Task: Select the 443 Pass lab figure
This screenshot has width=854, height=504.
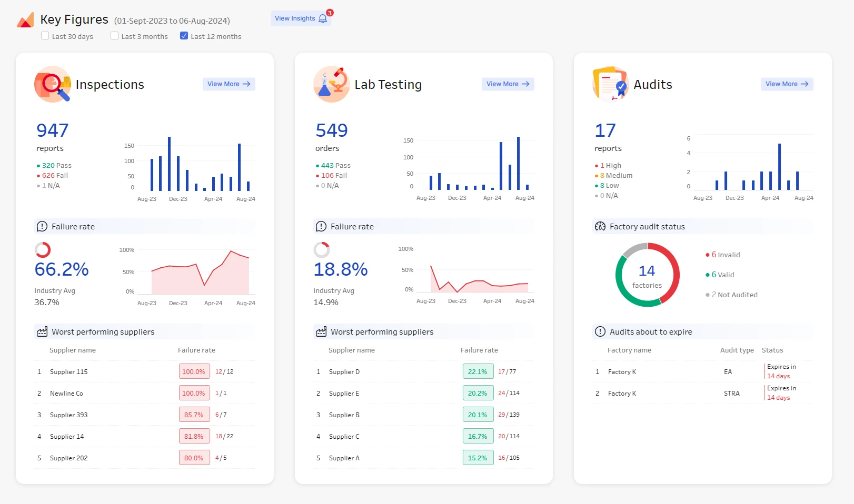Action: 333,166
